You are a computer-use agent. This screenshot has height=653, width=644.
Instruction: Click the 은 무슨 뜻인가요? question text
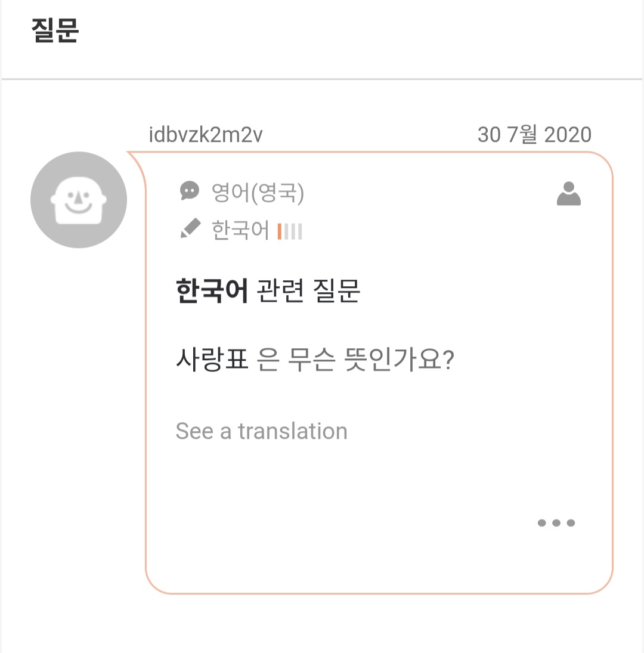coord(357,360)
